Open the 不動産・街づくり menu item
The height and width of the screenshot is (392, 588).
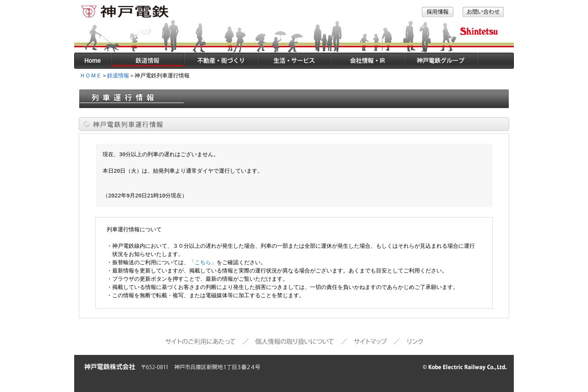pyautogui.click(x=221, y=60)
